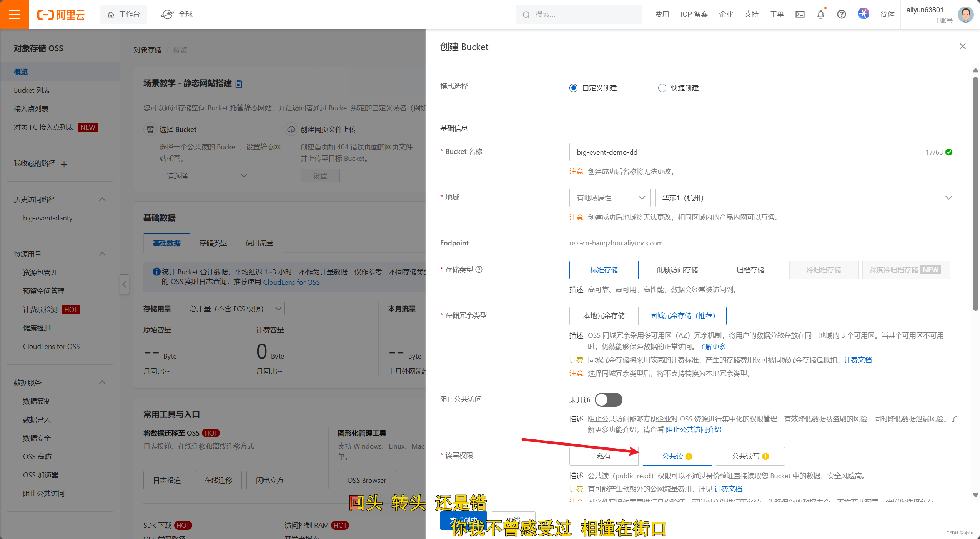Open the block public access introduction link
Viewport: 980px width, 539px height.
tap(694, 430)
